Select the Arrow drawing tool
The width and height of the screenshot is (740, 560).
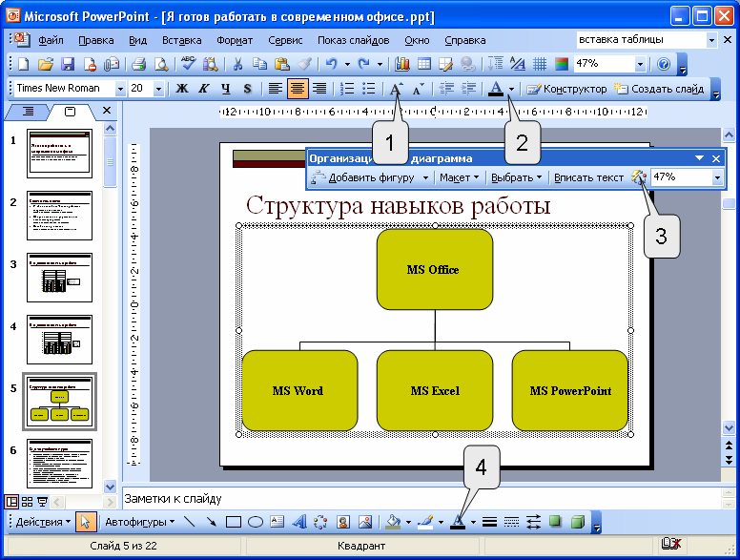click(x=211, y=522)
